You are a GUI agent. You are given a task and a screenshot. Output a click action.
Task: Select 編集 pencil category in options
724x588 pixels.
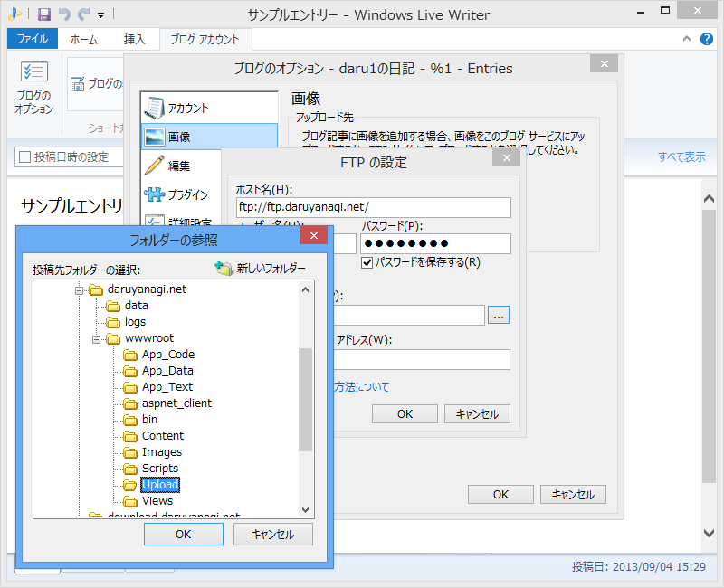click(x=182, y=166)
